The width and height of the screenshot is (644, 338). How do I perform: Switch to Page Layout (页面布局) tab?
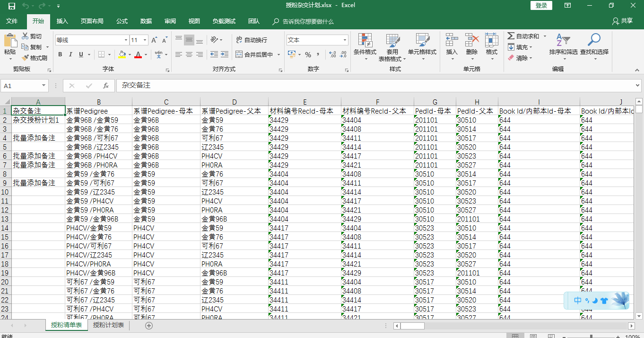(x=92, y=21)
